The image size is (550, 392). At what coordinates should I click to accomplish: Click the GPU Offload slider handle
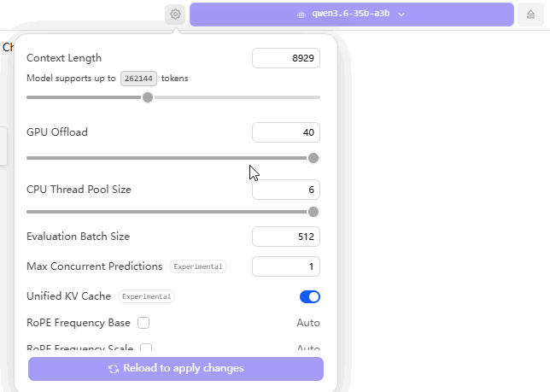pyautogui.click(x=313, y=158)
